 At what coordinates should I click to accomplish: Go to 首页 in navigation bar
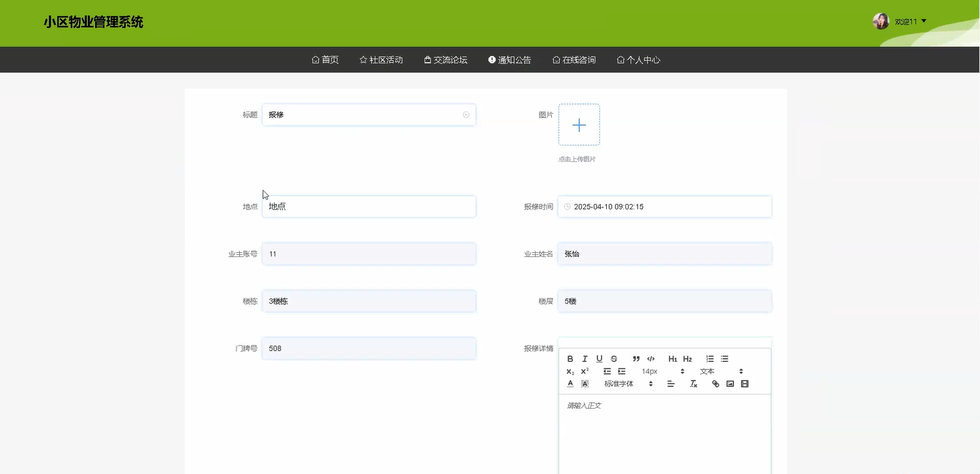click(325, 60)
